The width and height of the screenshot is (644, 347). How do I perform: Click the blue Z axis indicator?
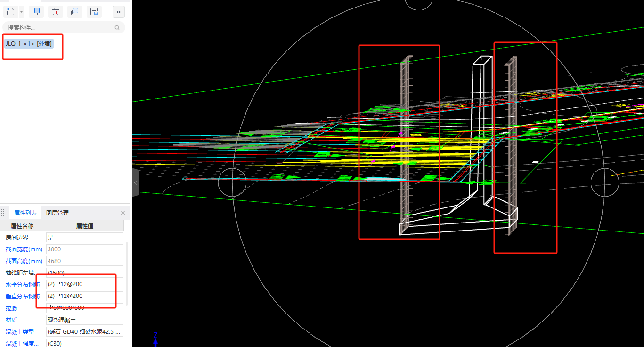click(155, 340)
